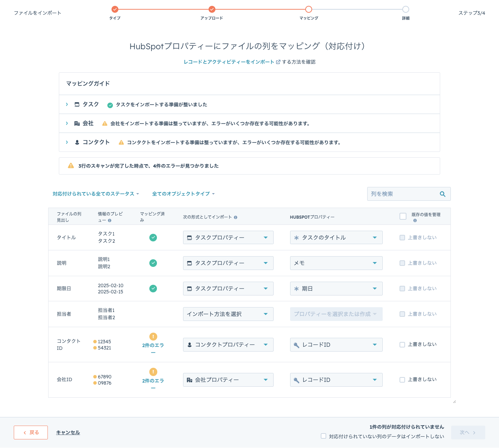The width and height of the screenshot is (499, 448).
Task: Open インポート方法を選択 dropdown in 担当者 row
Action: [x=228, y=314]
